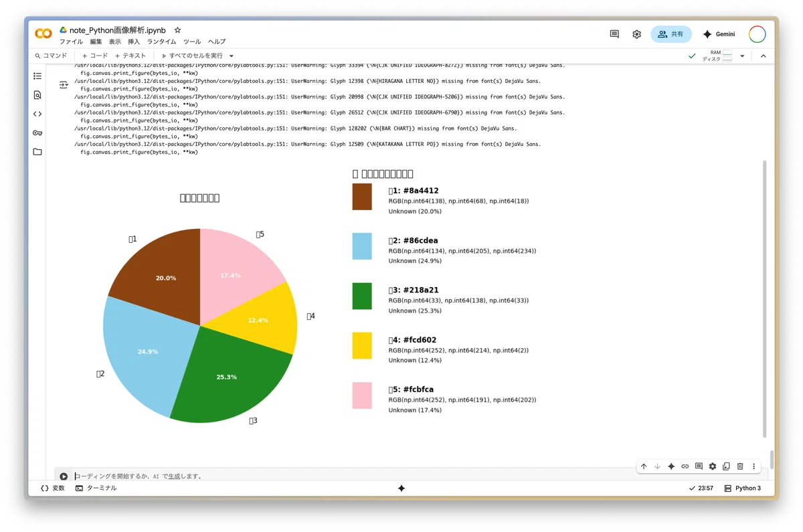Delete the cell with trash icon
The width and height of the screenshot is (803, 532).
point(740,466)
